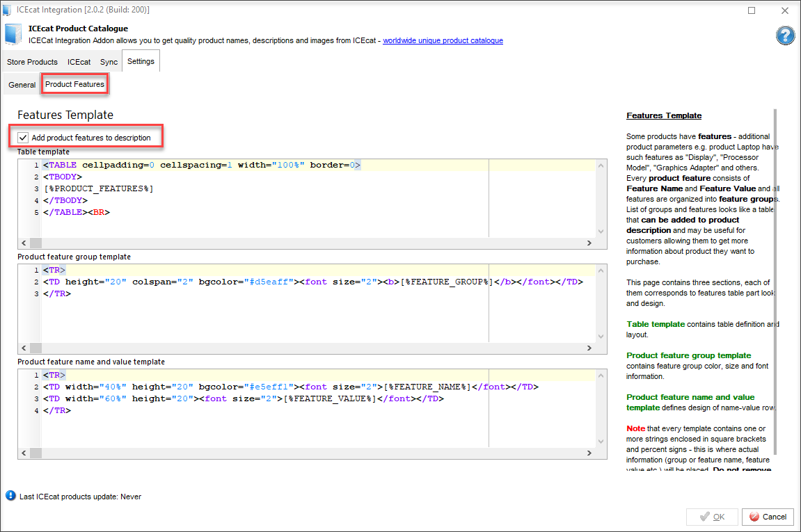Click the 'Last ICEcat products update: Never' status text
Viewport: 801px width, 532px height.
(80, 497)
